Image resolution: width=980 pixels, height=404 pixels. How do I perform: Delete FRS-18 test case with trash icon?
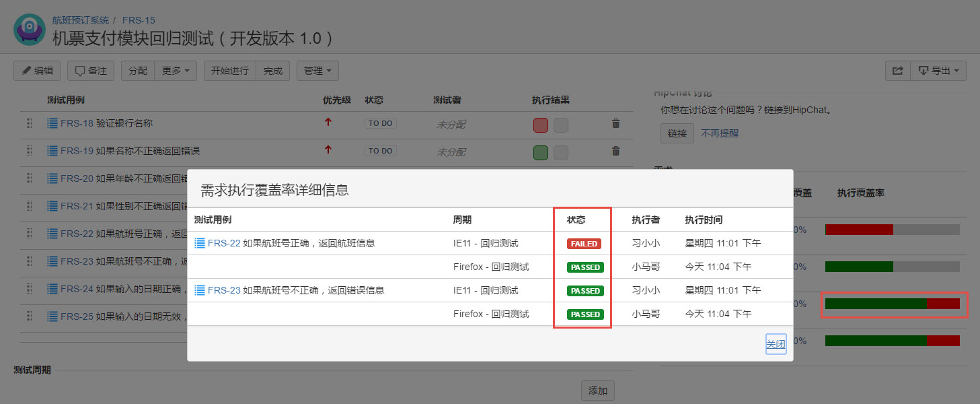(615, 124)
